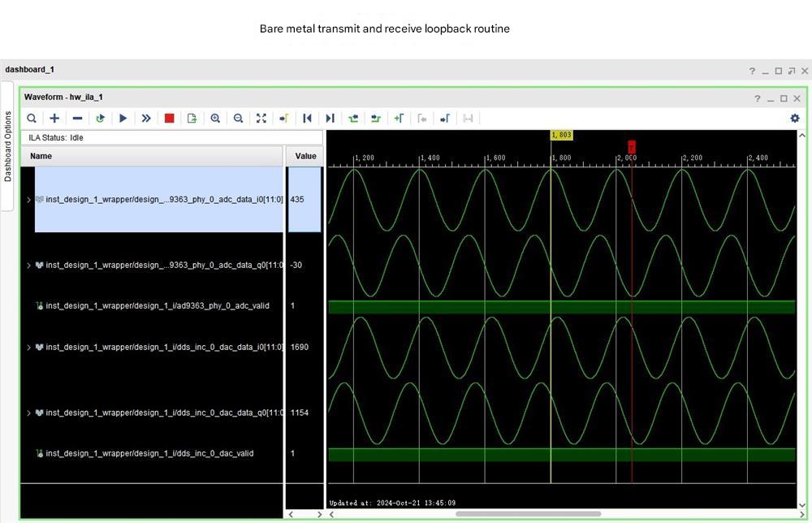
Task: Run trigger with the play icon
Action: click(123, 119)
